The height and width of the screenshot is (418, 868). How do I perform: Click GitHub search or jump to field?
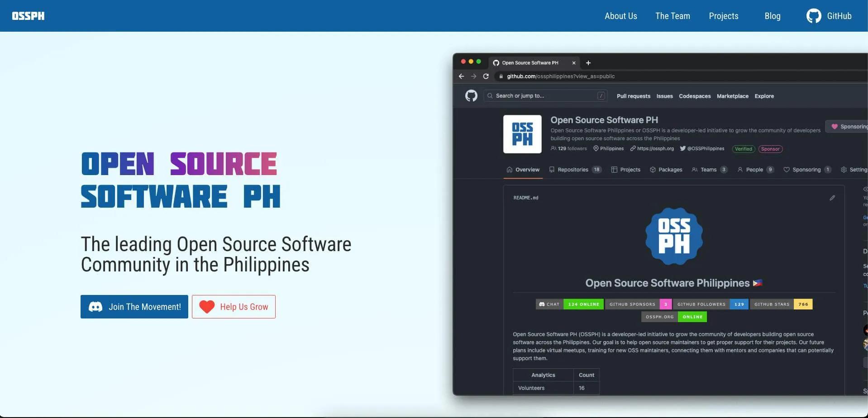545,96
